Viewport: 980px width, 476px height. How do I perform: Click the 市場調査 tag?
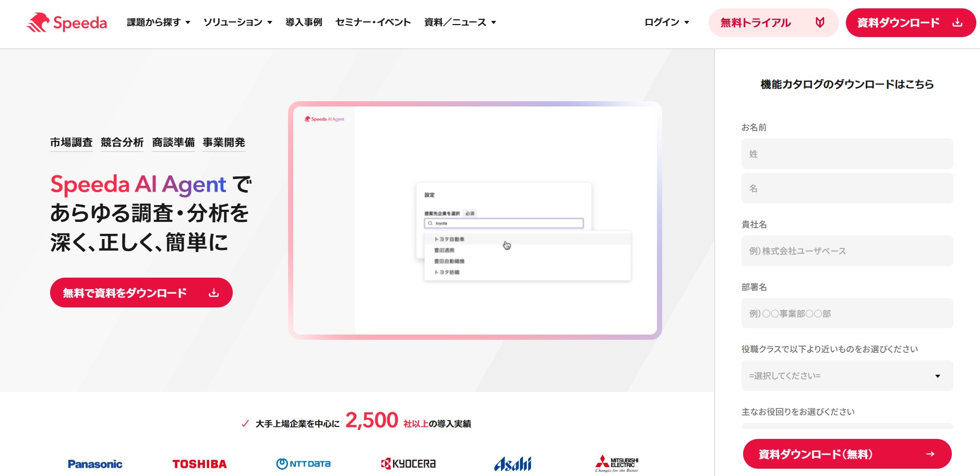[71, 142]
